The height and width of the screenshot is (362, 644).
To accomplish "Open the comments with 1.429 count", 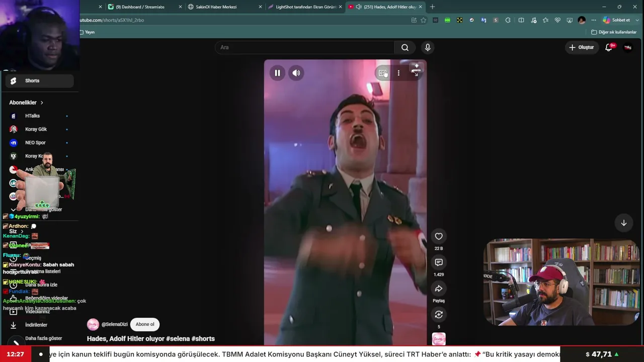I will pyautogui.click(x=439, y=262).
